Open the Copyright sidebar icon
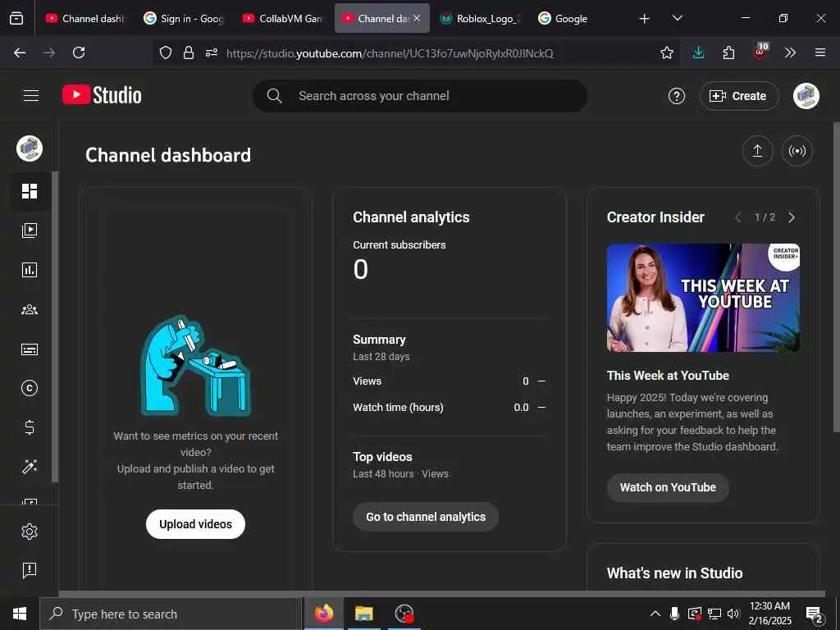 click(x=30, y=388)
